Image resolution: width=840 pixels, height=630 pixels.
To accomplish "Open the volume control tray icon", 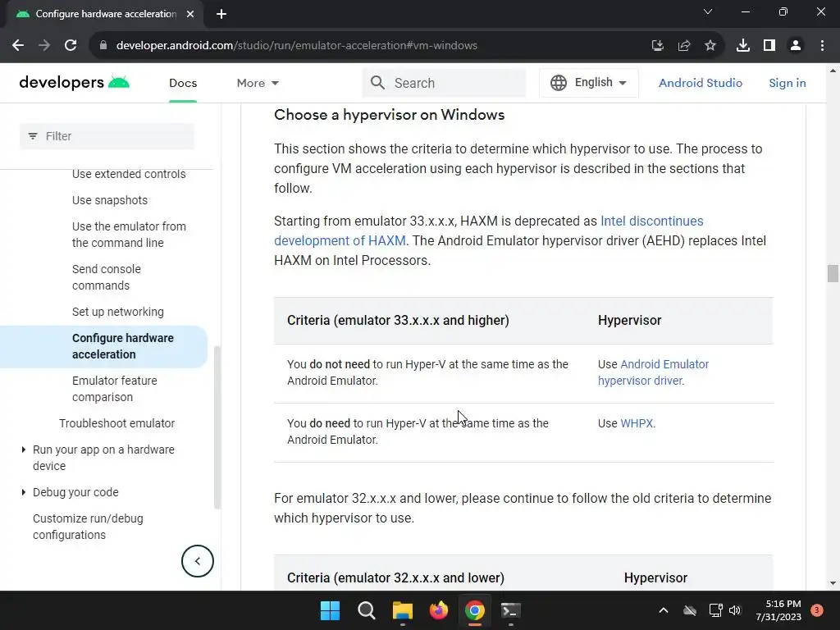I will click(735, 610).
